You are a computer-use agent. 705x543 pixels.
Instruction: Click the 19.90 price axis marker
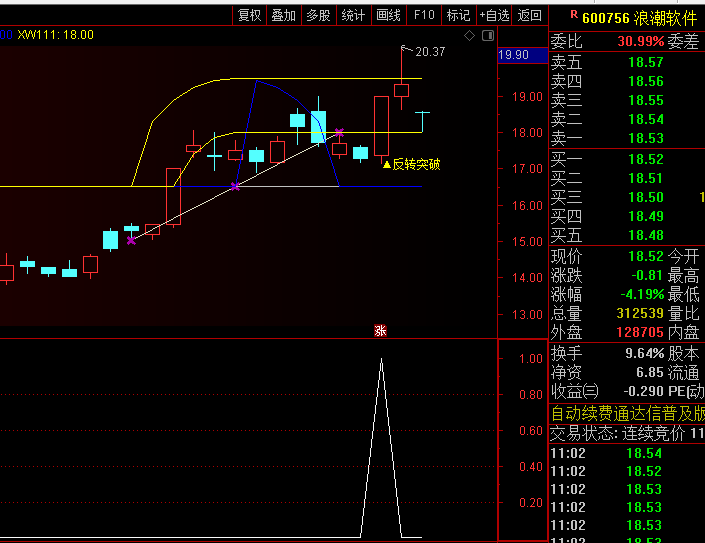pyautogui.click(x=523, y=55)
